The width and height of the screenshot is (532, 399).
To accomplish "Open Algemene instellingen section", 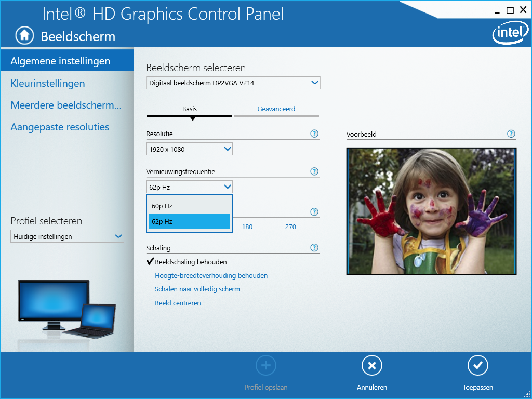I will pos(67,61).
